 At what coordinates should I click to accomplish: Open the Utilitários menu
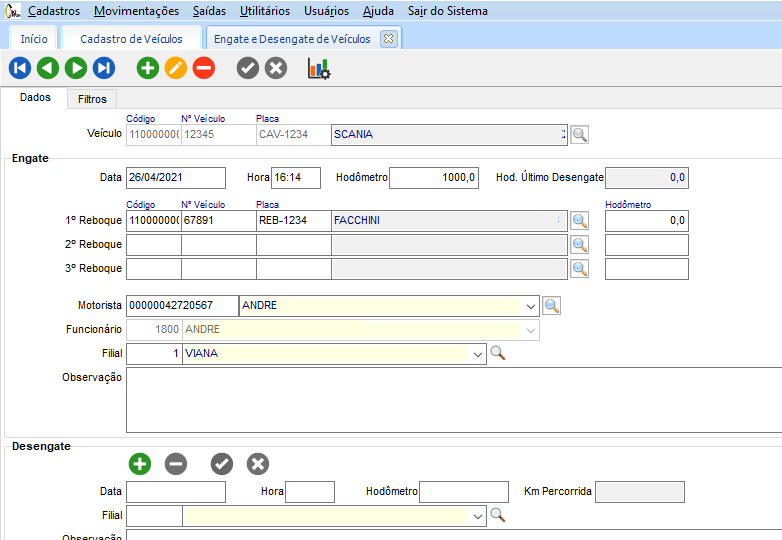(265, 11)
